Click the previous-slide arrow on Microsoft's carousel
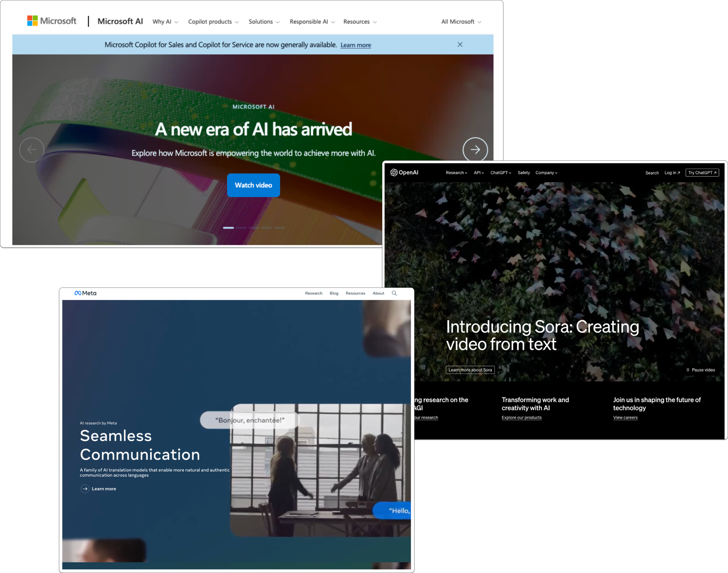The width and height of the screenshot is (728, 573). [31, 150]
